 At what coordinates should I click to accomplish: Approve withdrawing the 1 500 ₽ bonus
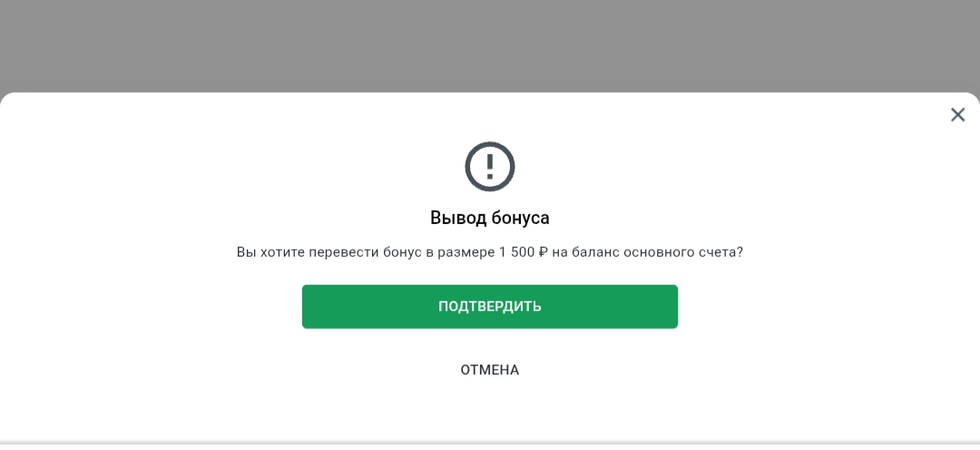490,307
